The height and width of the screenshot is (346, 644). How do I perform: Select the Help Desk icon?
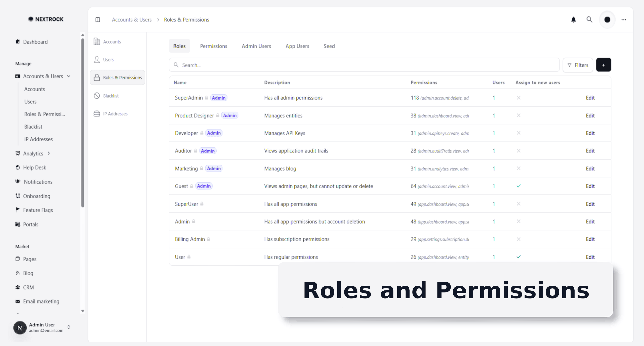pos(17,167)
